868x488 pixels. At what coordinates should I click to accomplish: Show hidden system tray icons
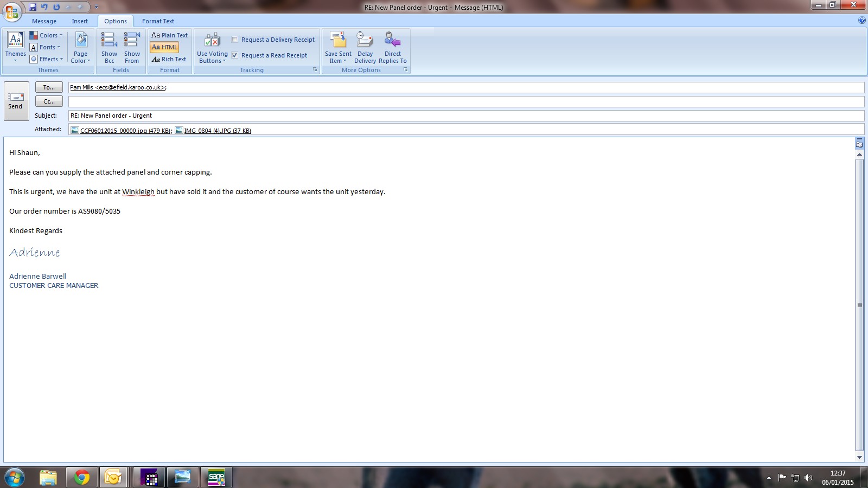tap(769, 478)
